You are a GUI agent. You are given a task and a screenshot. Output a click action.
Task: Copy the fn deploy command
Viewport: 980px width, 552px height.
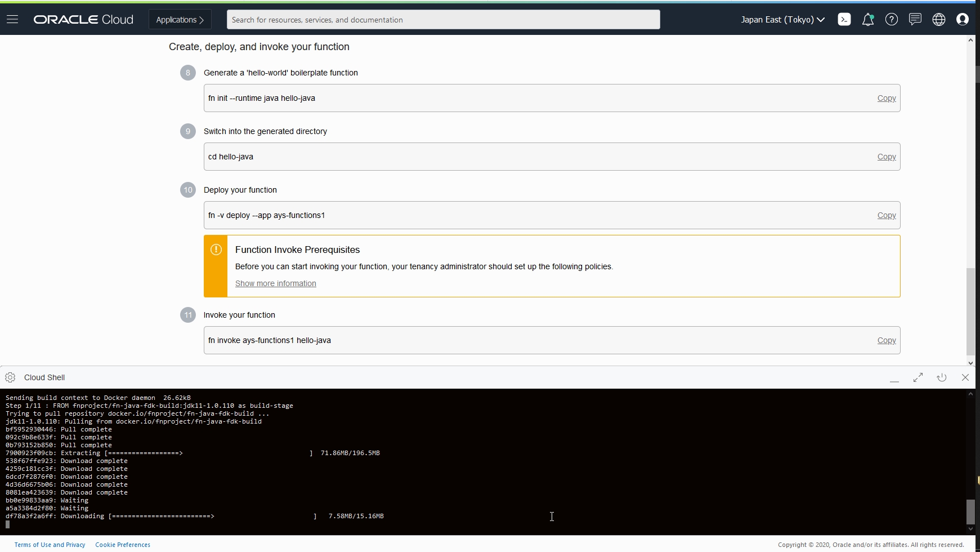887,215
